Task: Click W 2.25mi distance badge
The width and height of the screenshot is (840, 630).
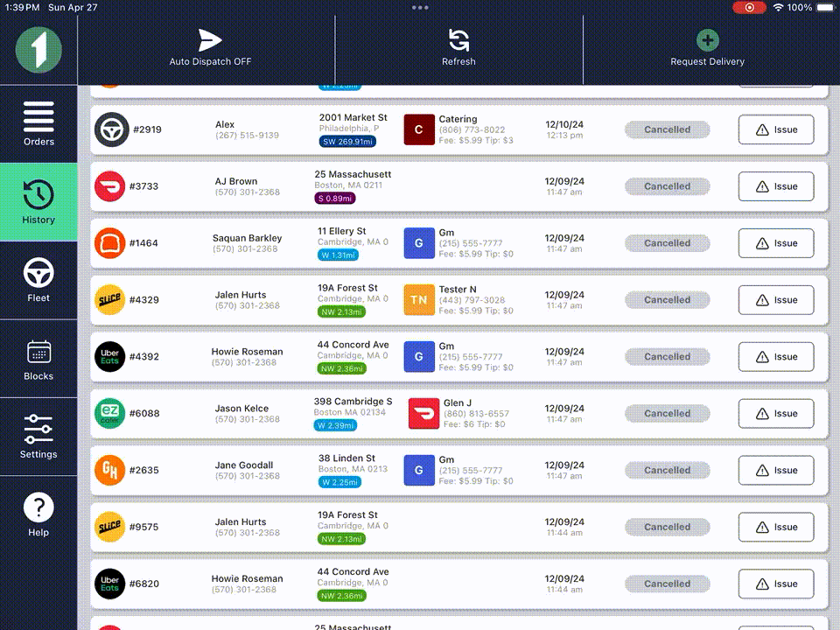Action: pyautogui.click(x=339, y=482)
